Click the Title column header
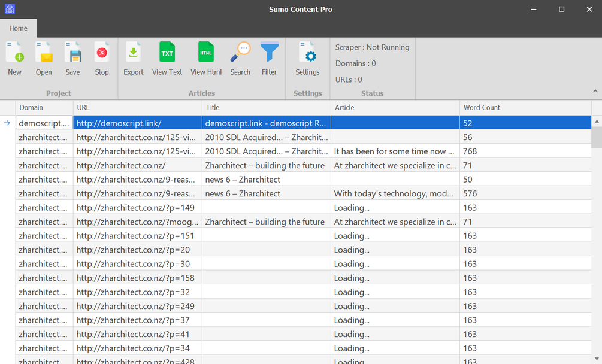The height and width of the screenshot is (364, 602). pyautogui.click(x=266, y=107)
